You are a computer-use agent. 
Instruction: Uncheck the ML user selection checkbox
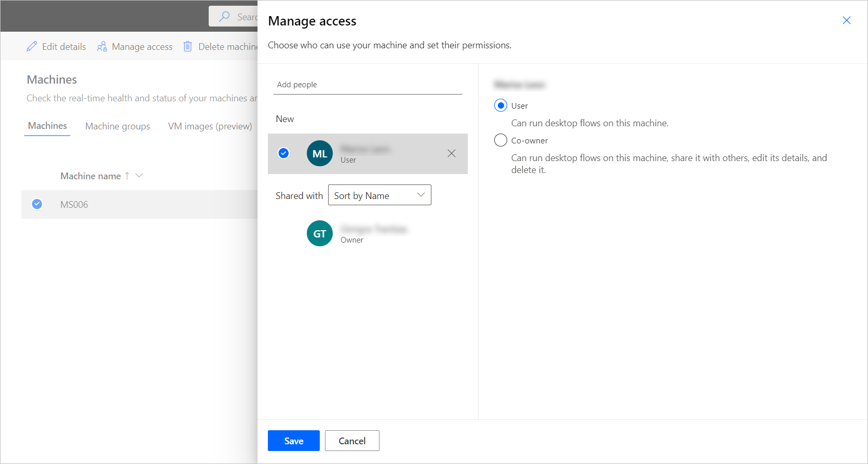283,153
